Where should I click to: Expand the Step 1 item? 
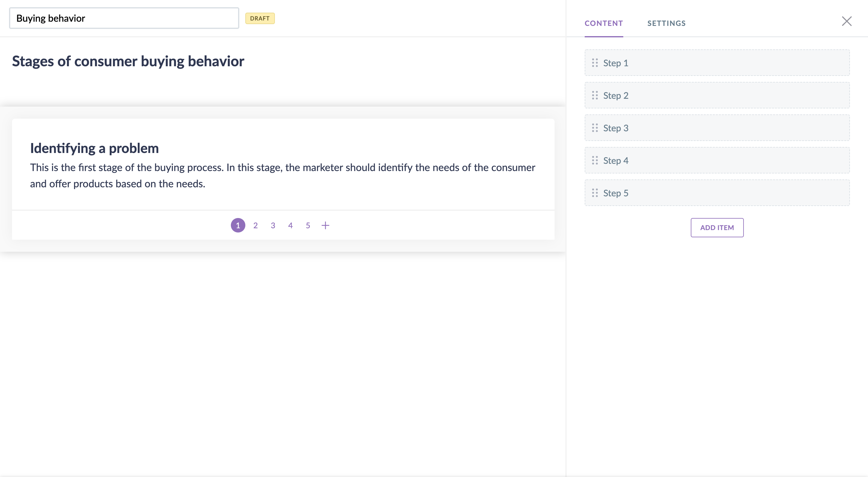717,63
